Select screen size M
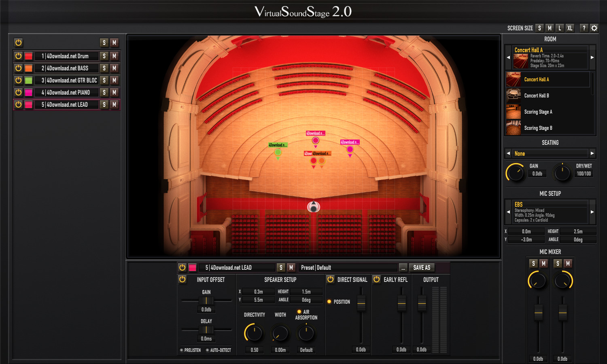This screenshot has width=607, height=364. pos(550,28)
